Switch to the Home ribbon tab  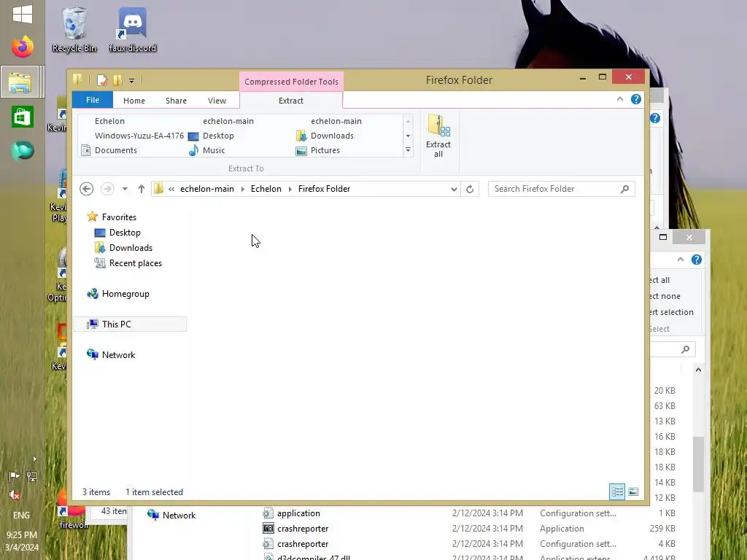click(134, 101)
